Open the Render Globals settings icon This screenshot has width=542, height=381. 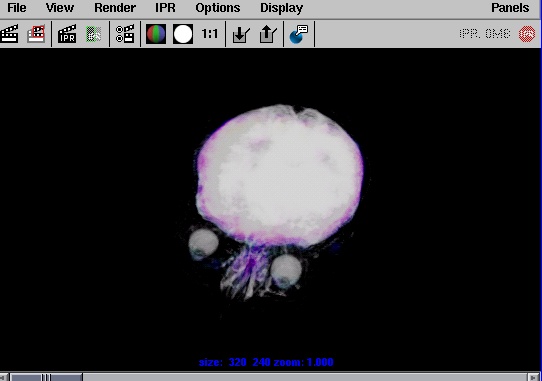(125, 34)
